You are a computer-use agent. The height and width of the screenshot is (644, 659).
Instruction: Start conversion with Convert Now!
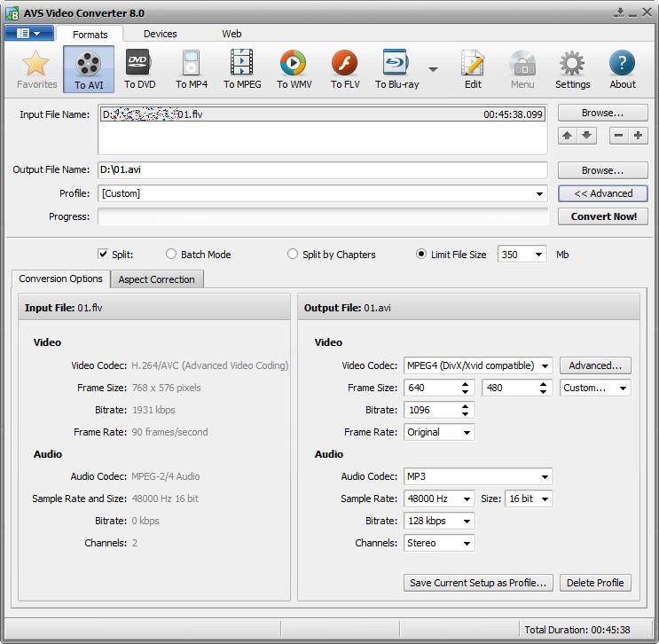603,217
